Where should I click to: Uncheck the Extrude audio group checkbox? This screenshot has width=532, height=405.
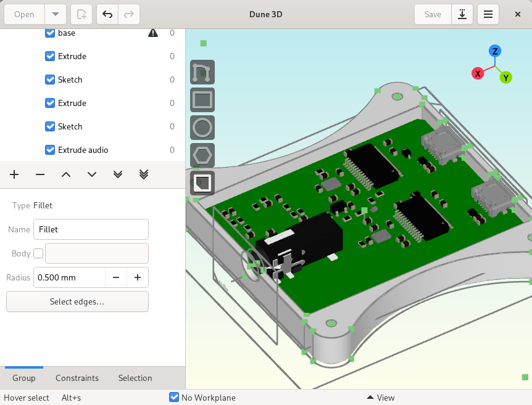point(50,150)
